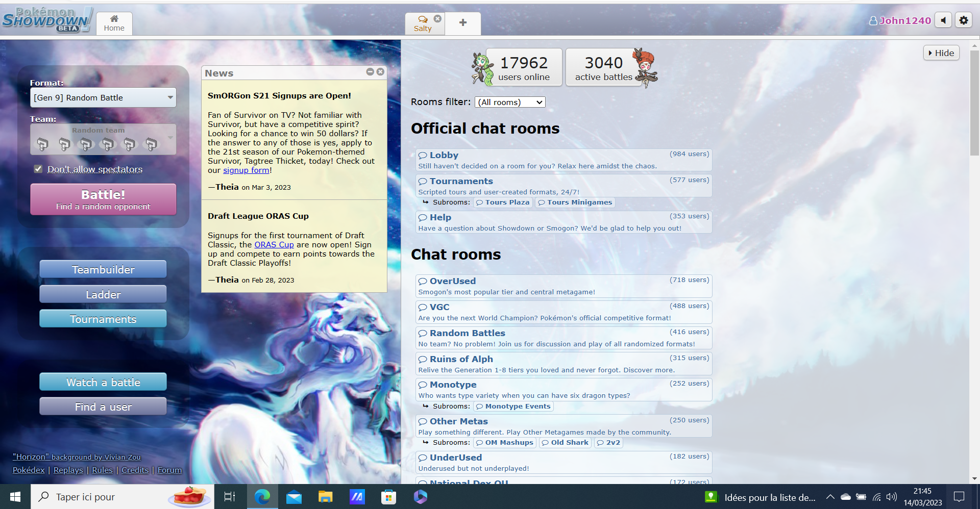Close the News panel
Viewport: 980px width, 509px height.
[x=380, y=72]
